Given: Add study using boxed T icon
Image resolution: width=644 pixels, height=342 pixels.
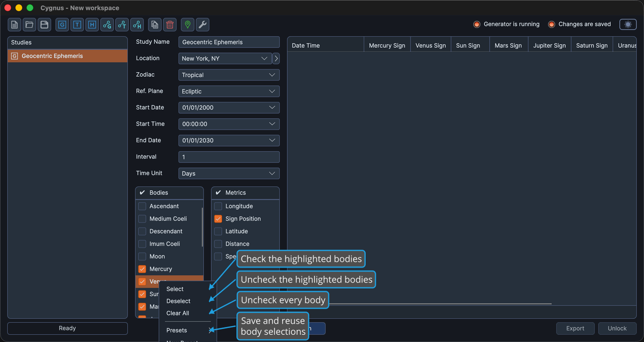Looking at the screenshot, I should [x=77, y=25].
